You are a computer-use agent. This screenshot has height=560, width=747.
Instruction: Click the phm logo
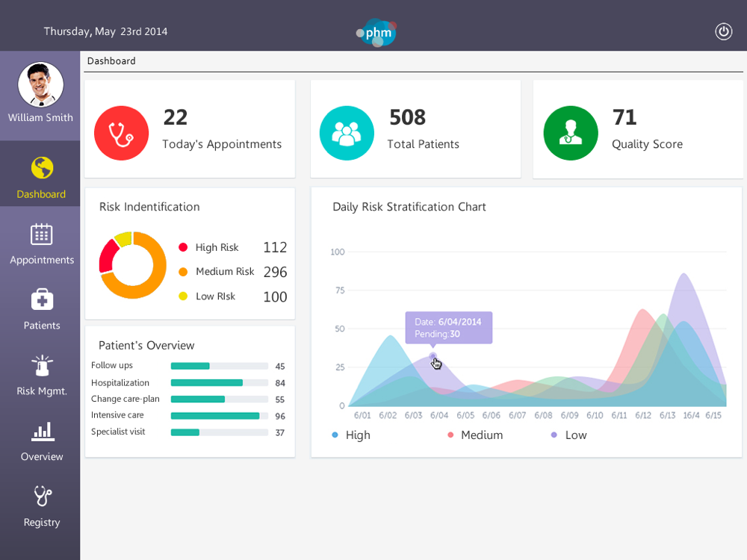[377, 32]
